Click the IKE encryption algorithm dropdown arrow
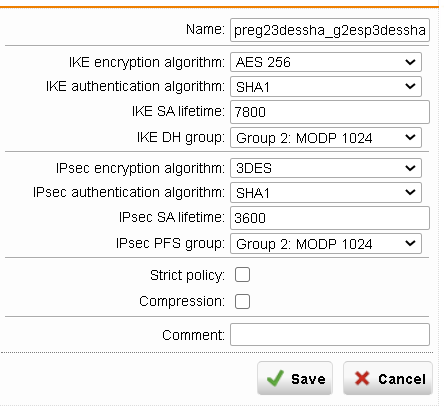The height and width of the screenshot is (406, 444). click(x=410, y=62)
